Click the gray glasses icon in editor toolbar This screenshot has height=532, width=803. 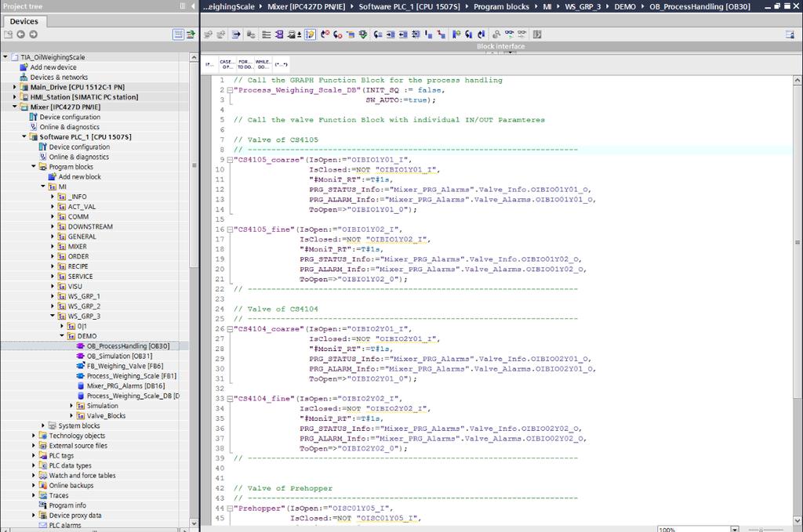click(521, 34)
